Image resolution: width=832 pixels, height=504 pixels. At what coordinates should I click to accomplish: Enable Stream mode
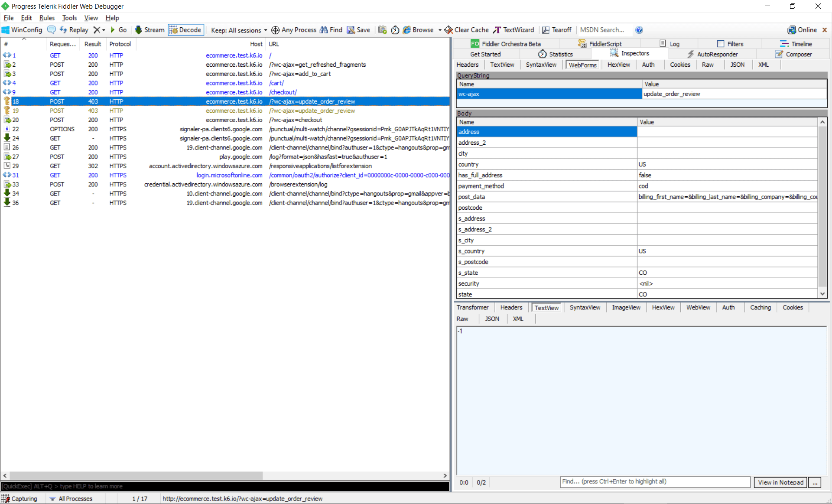149,29
